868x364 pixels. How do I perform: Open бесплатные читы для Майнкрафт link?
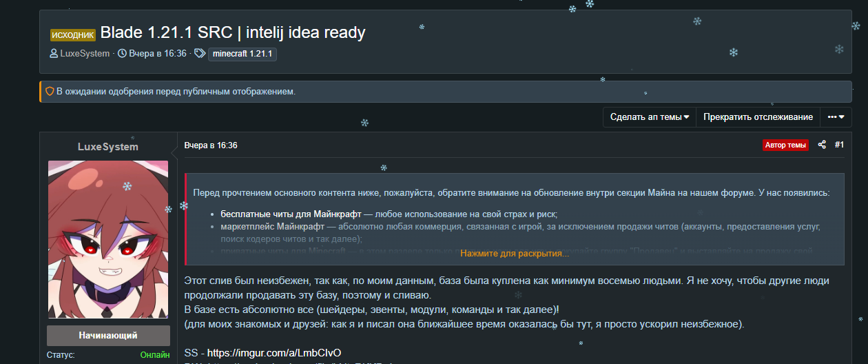[291, 214]
